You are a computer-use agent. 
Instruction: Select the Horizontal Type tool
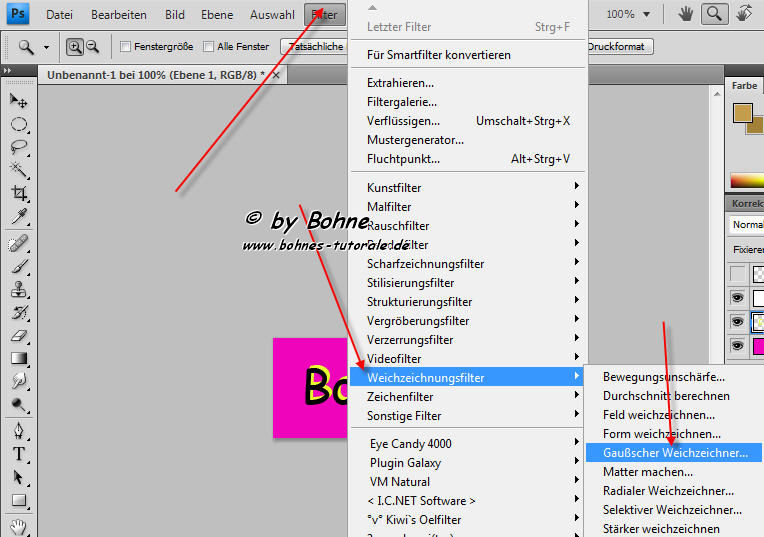click(19, 453)
